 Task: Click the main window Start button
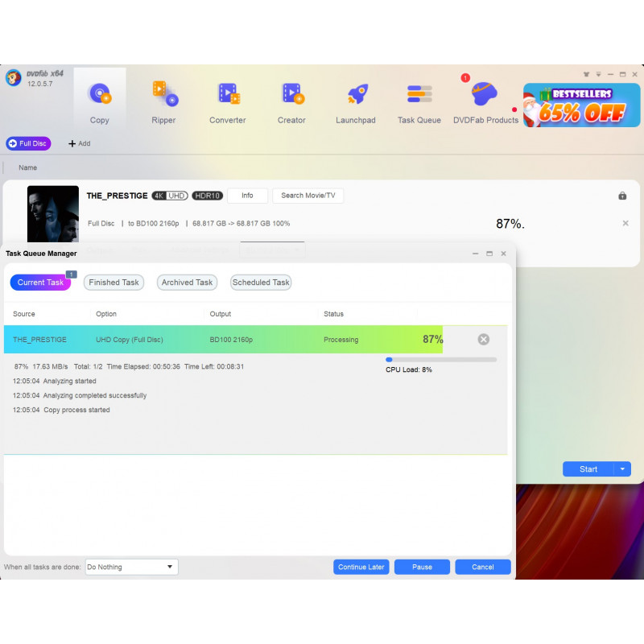click(588, 469)
